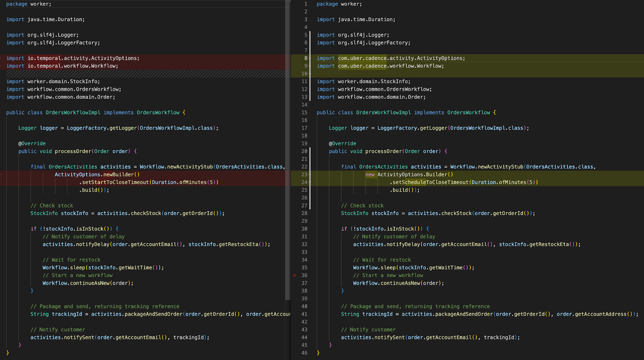
Task: Click the plus marker beside line 24
Action: 309,182
